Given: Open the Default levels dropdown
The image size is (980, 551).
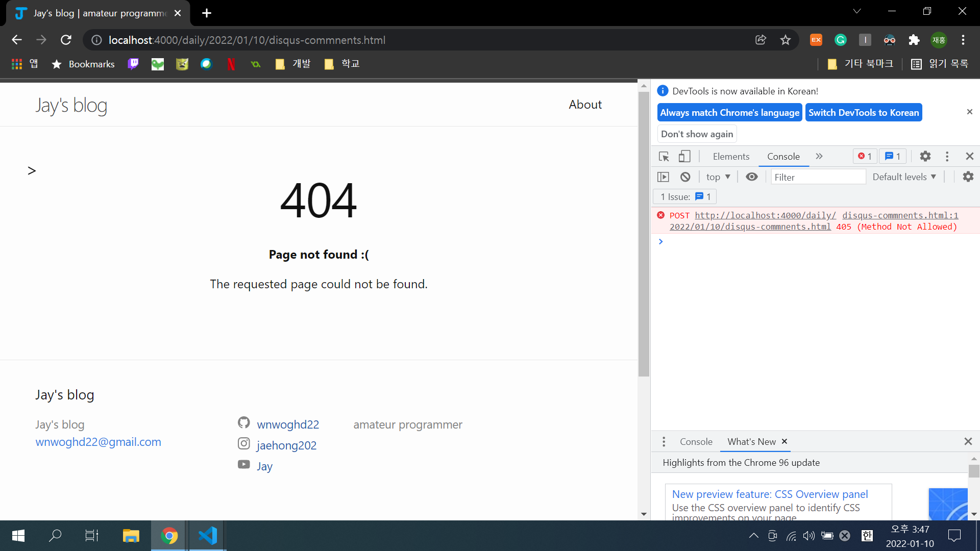Looking at the screenshot, I should point(904,177).
